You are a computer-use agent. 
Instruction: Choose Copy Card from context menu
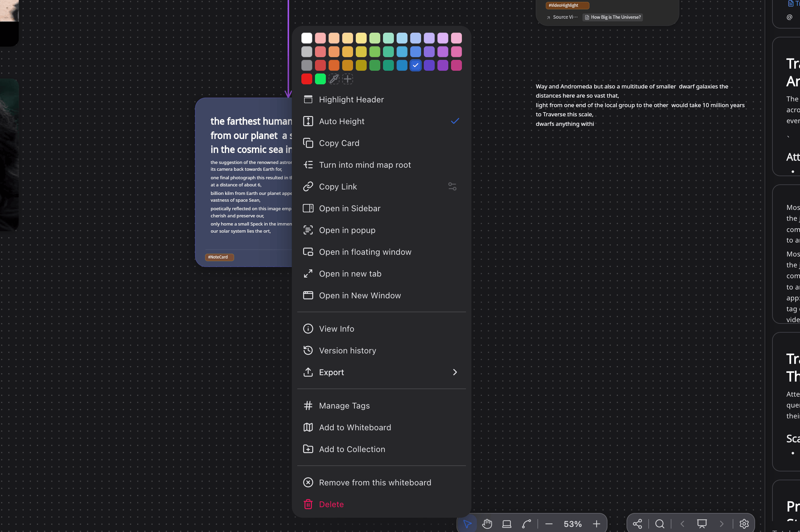pos(382,143)
